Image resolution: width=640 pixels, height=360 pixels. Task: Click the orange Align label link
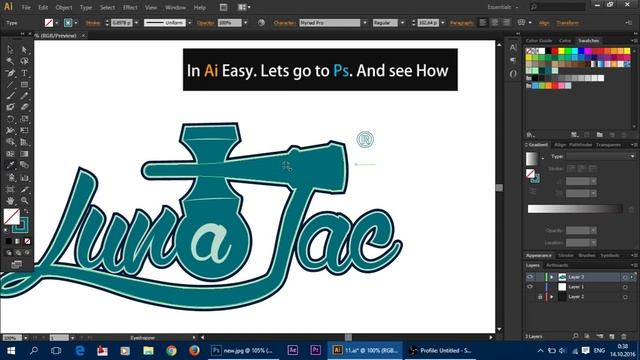(544, 23)
